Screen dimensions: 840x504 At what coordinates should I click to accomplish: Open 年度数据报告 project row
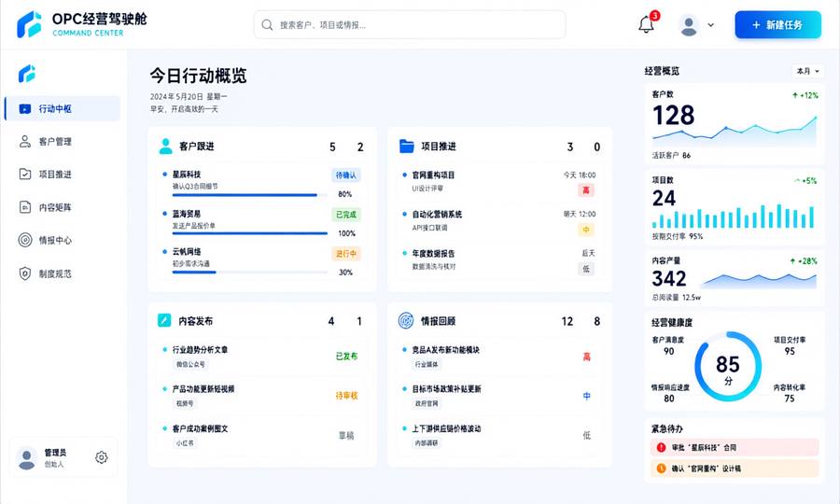pos(501,260)
